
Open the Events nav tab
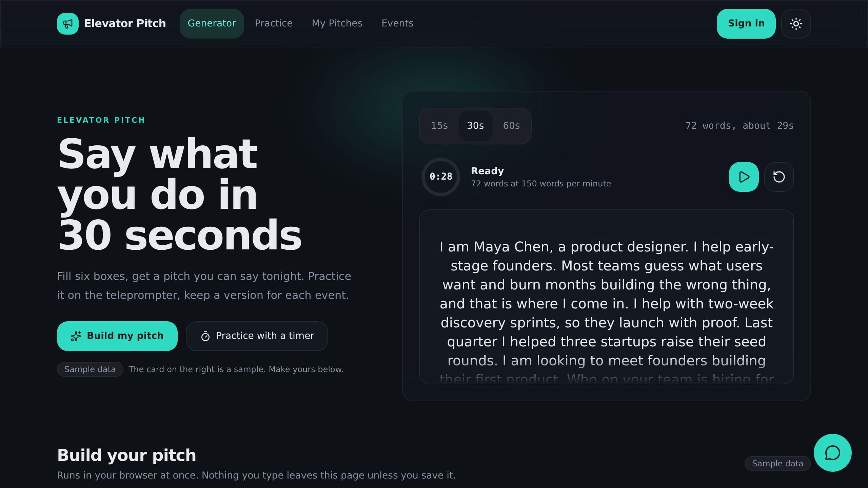397,23
